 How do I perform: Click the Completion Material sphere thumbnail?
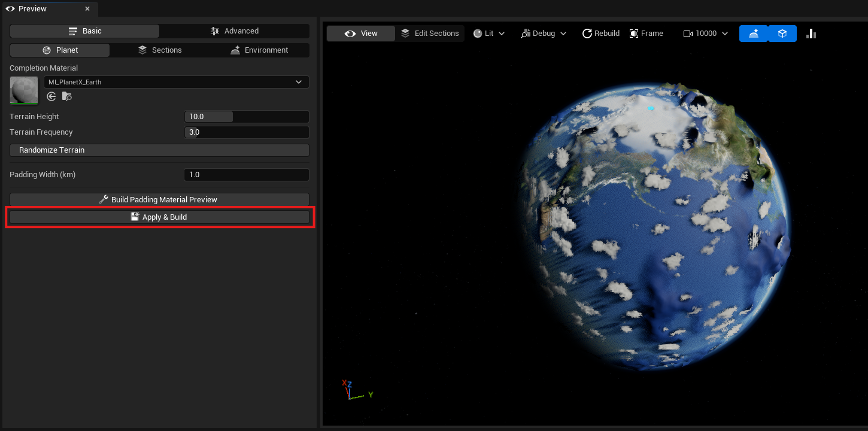point(25,90)
